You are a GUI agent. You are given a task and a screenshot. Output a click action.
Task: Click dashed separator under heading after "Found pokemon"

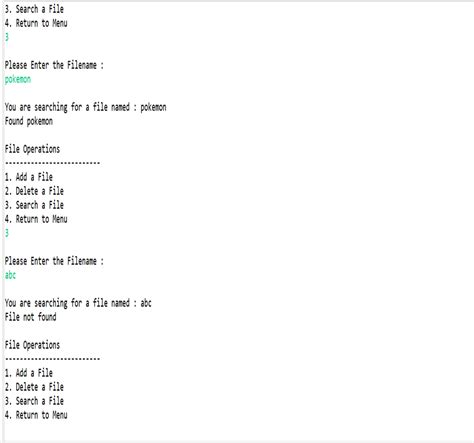pos(52,163)
